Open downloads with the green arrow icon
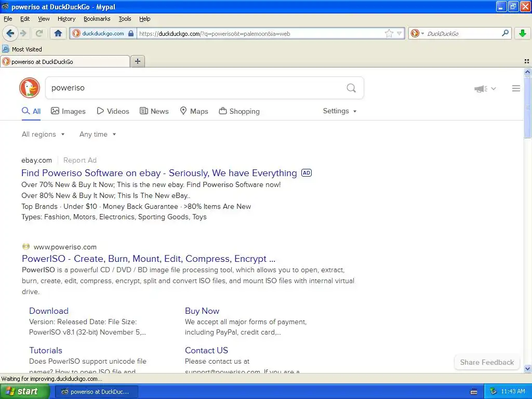 click(523, 33)
